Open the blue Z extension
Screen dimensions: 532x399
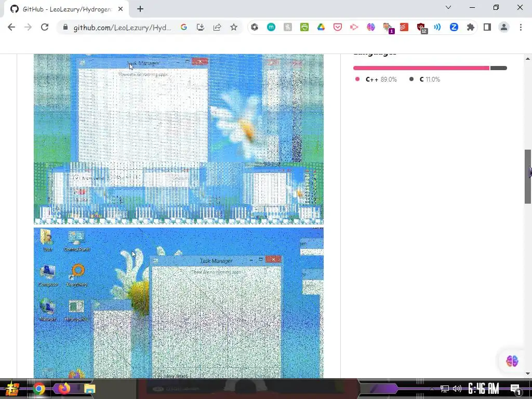point(454,27)
